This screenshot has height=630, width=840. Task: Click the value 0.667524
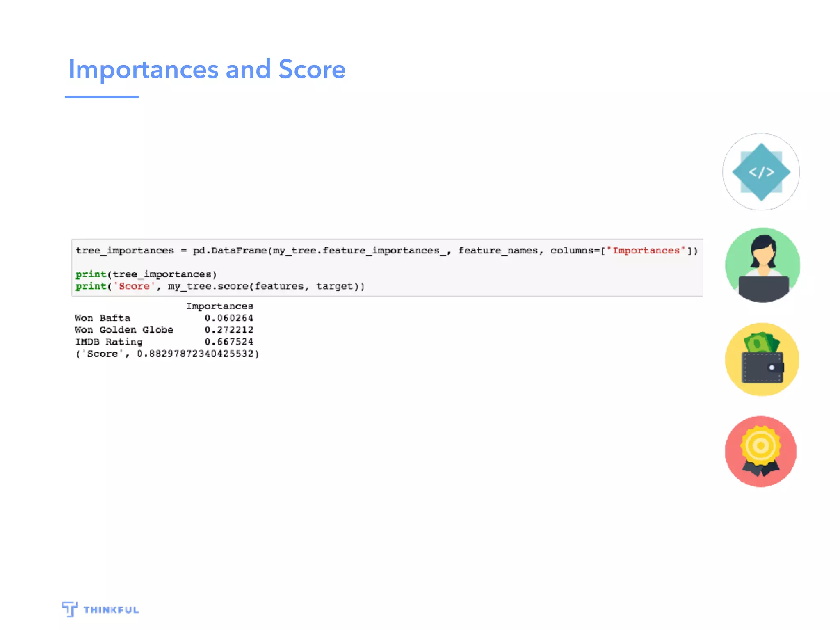point(229,342)
